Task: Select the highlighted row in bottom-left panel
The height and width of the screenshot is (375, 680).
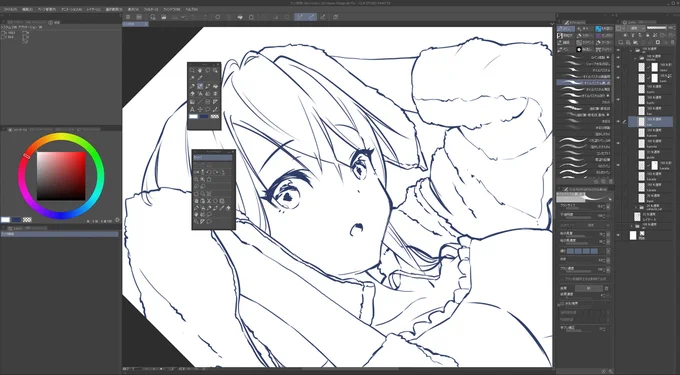Action: click(x=59, y=234)
